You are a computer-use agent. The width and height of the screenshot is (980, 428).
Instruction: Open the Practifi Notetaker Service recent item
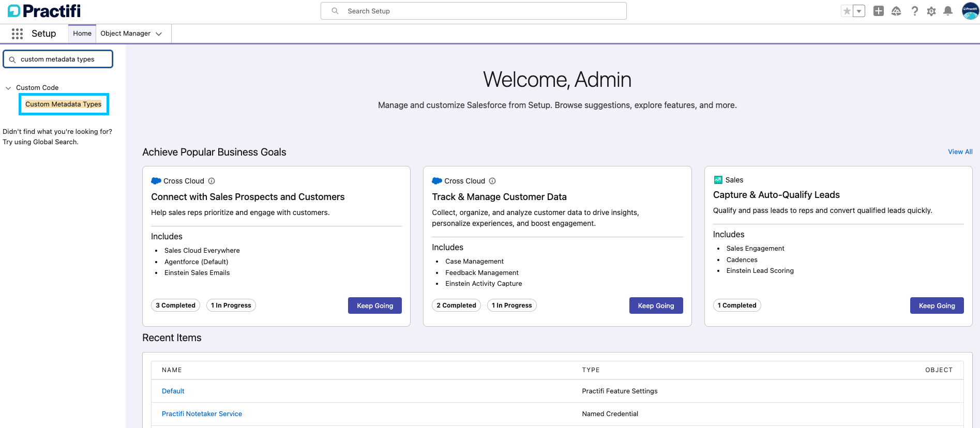click(202, 414)
